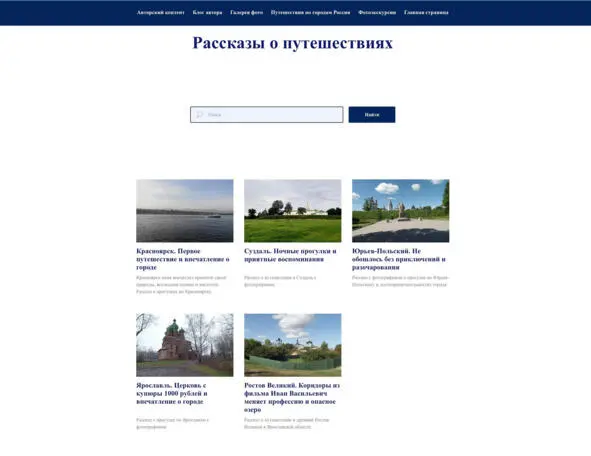Open the Rostov Veliky lake photo thumbnail
The height and width of the screenshot is (456, 591).
(x=292, y=345)
